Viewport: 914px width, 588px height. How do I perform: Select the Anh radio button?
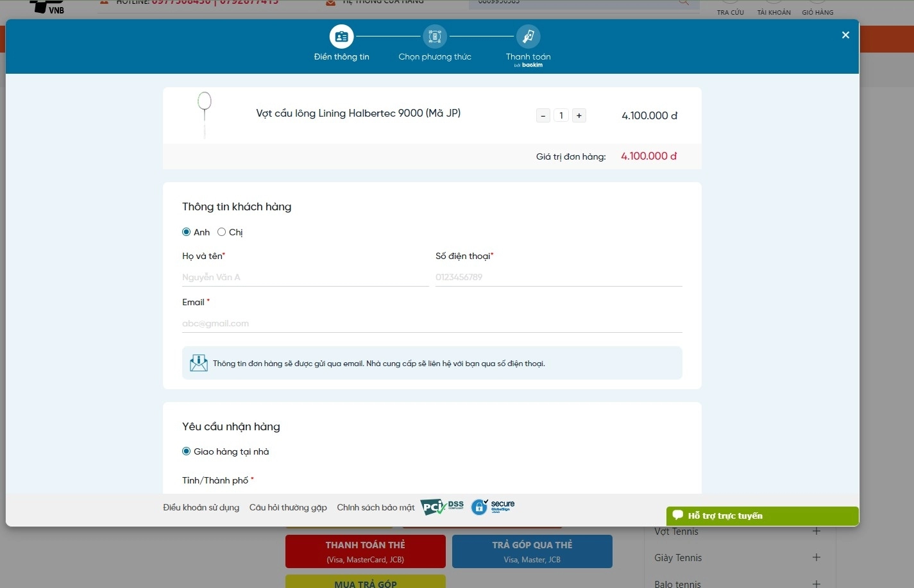(x=187, y=232)
